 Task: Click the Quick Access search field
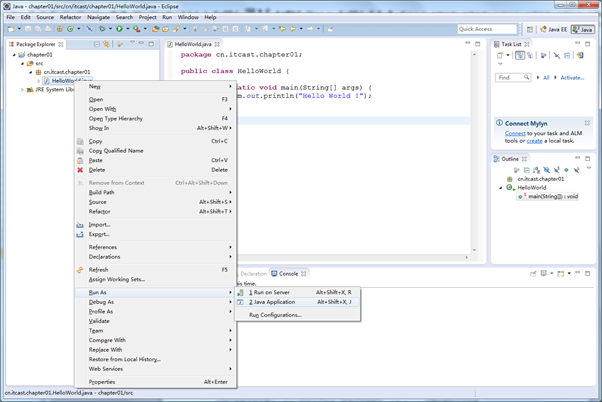(487, 29)
